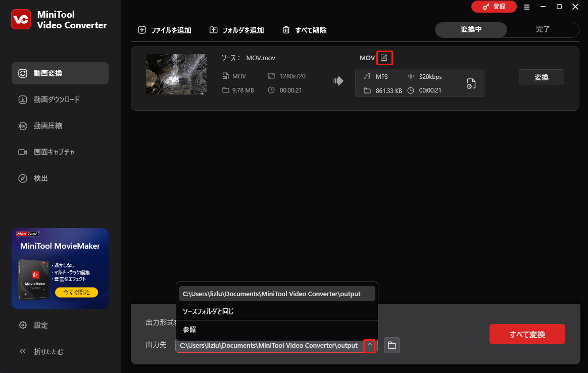
Task: Click the 出力先 label
Action: tap(156, 345)
